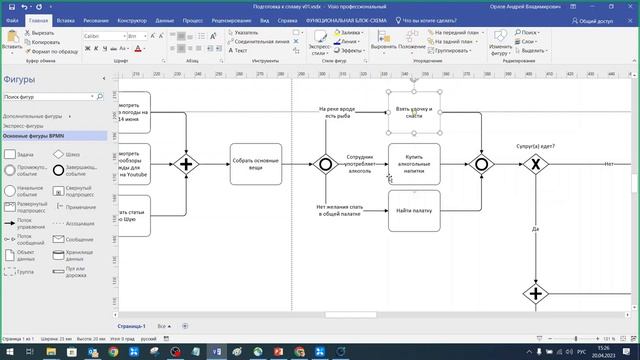This screenshot has width=640, height=360.
Task: Switch to the Конструктор tab
Action: [x=132, y=20]
